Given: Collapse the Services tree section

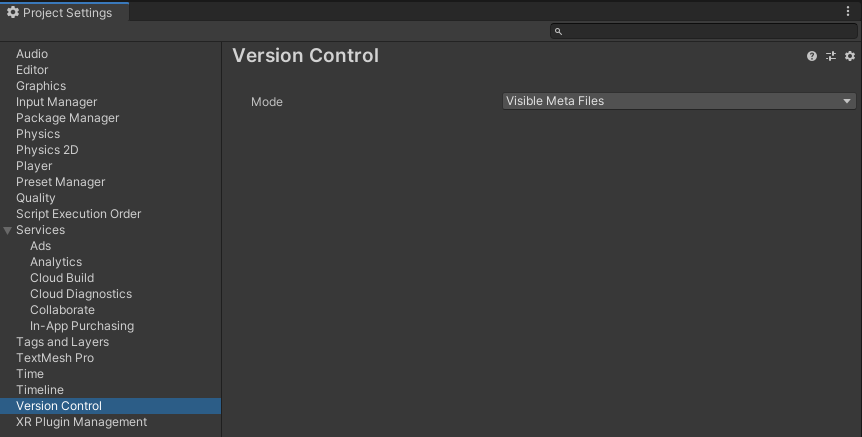Looking at the screenshot, I should [x=8, y=230].
